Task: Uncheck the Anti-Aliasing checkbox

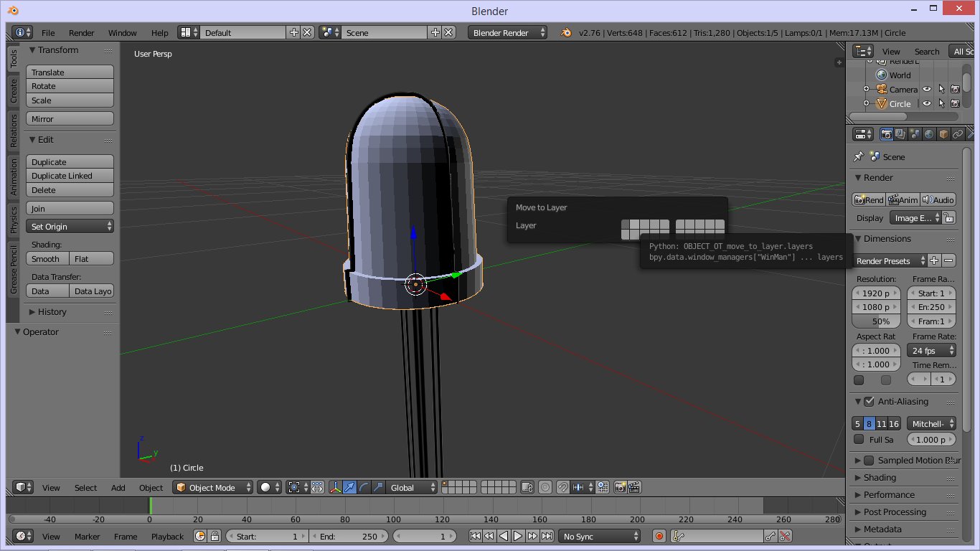Action: 869,402
